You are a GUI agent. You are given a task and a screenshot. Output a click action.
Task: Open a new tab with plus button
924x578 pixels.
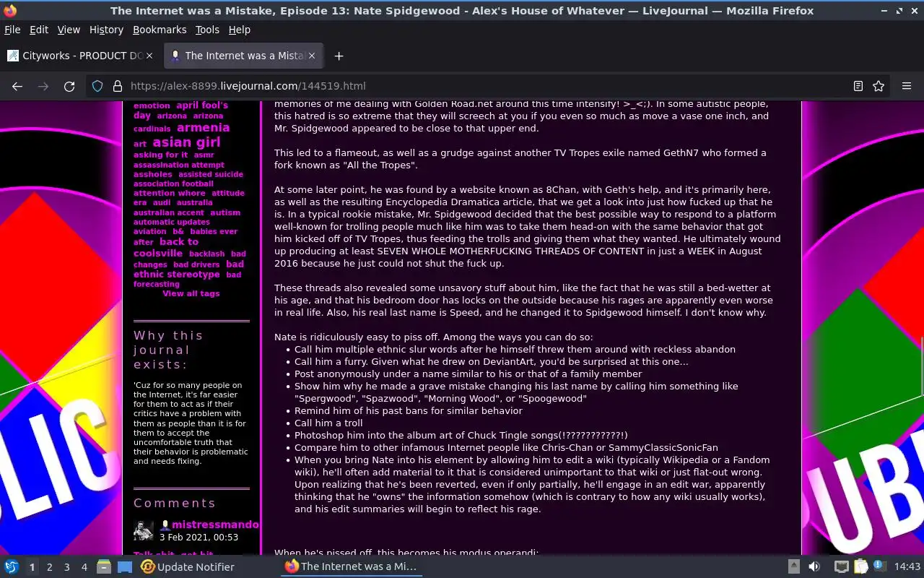[339, 56]
